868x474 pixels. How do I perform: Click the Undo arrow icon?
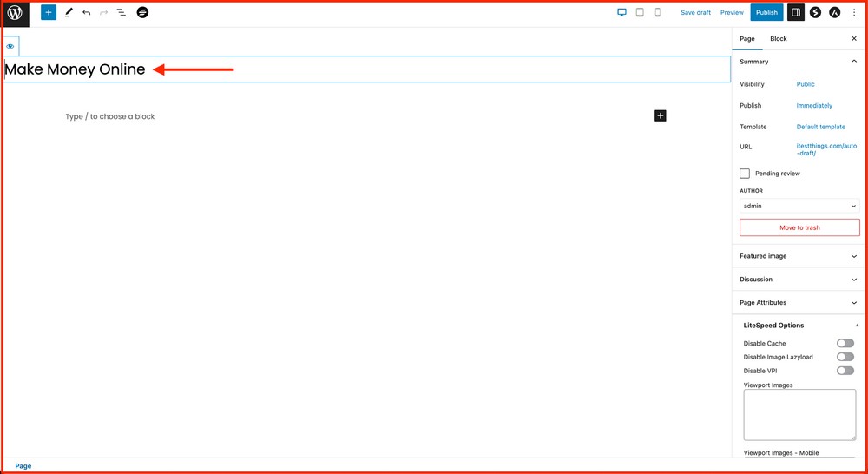pyautogui.click(x=86, y=13)
